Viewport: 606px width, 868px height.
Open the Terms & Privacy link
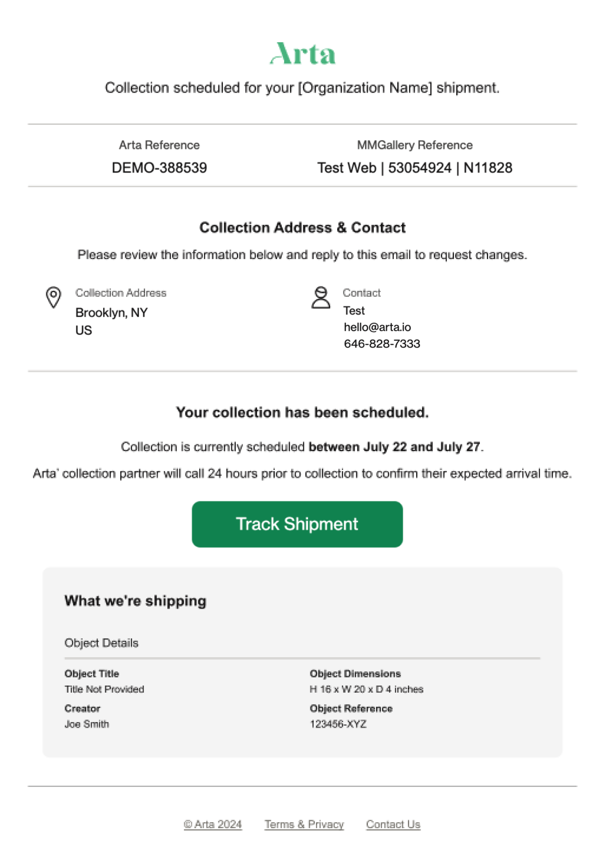tap(304, 824)
